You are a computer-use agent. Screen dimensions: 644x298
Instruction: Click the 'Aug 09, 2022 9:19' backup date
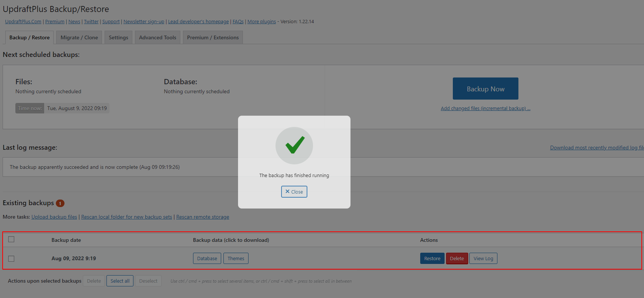pos(74,258)
